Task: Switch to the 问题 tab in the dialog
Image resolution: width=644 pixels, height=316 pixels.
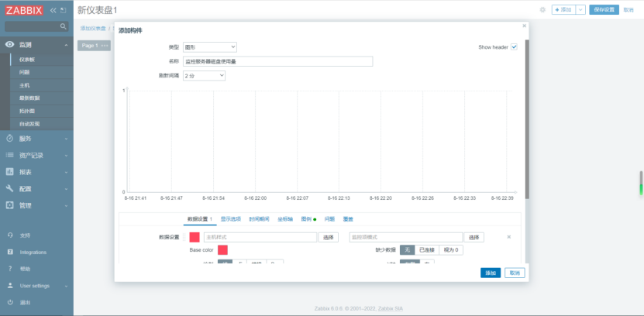Action: (330, 219)
